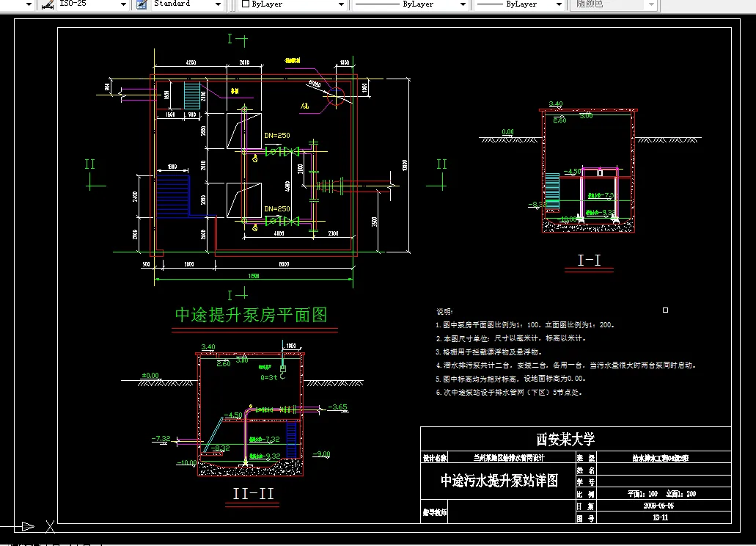Open the Table Style manager icon
Screen dimensions: 756x546
pos(142,4)
